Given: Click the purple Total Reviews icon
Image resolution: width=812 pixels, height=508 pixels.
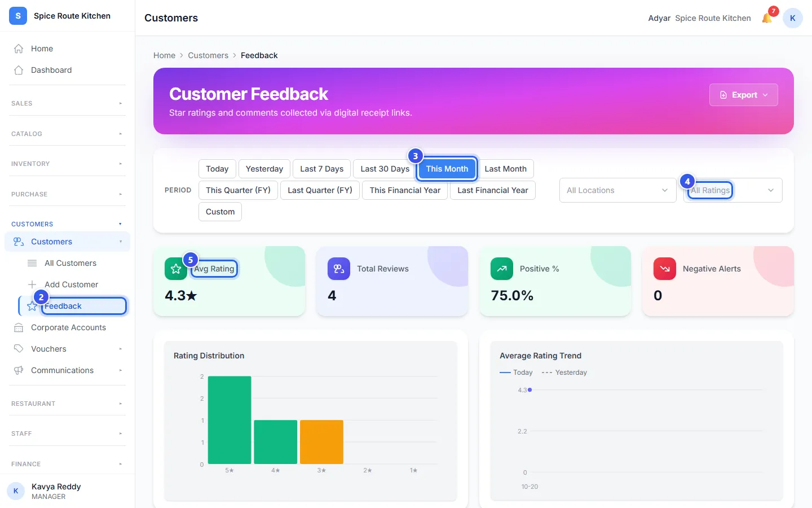Looking at the screenshot, I should (339, 269).
